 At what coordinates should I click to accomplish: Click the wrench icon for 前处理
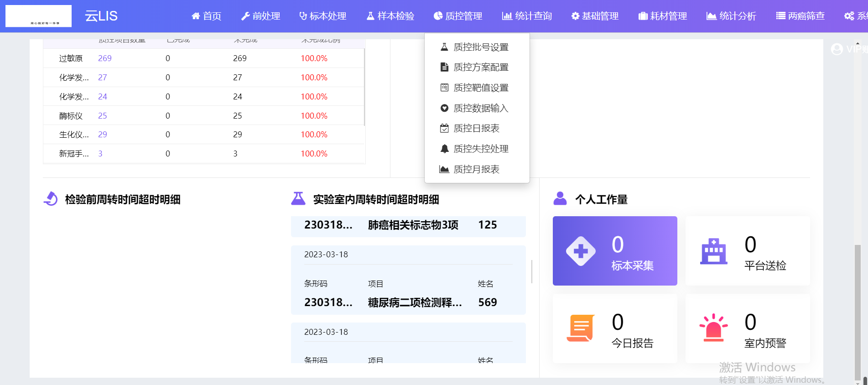coord(245,16)
